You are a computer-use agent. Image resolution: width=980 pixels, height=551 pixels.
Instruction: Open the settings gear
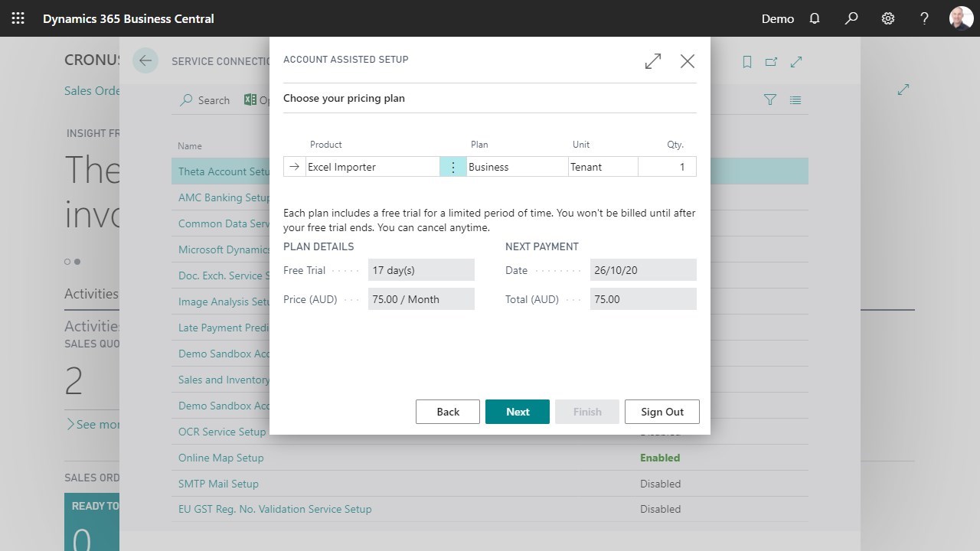888,18
